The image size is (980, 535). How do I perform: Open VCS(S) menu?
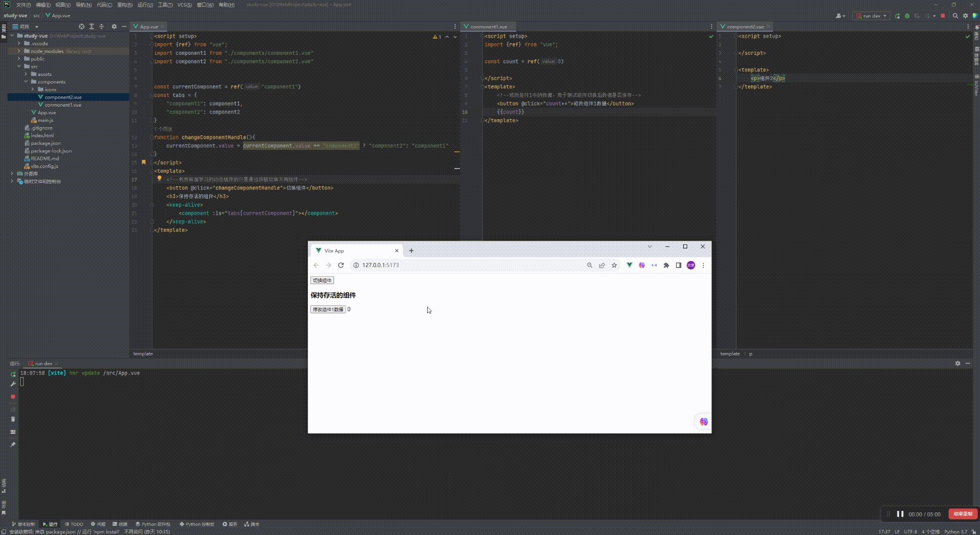pyautogui.click(x=185, y=5)
